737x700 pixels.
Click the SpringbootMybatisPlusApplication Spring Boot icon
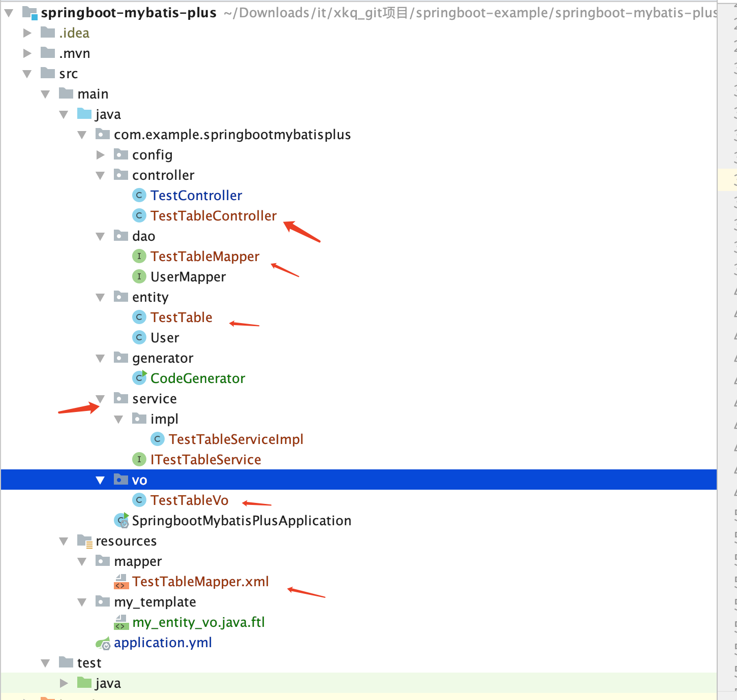[x=121, y=520]
